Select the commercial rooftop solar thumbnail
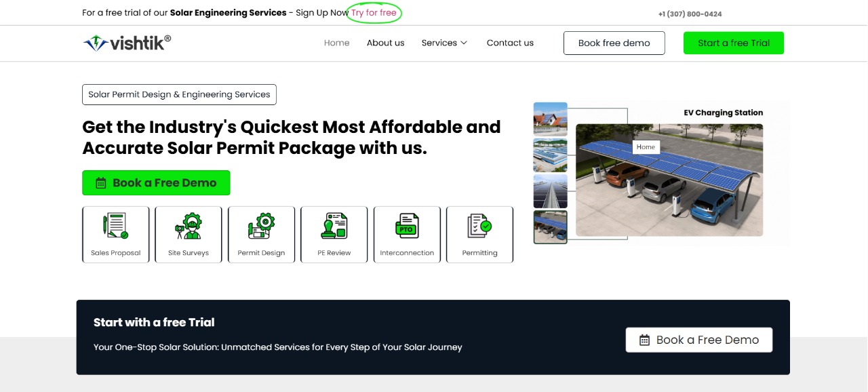Image resolution: width=868 pixels, height=392 pixels. pyautogui.click(x=551, y=155)
